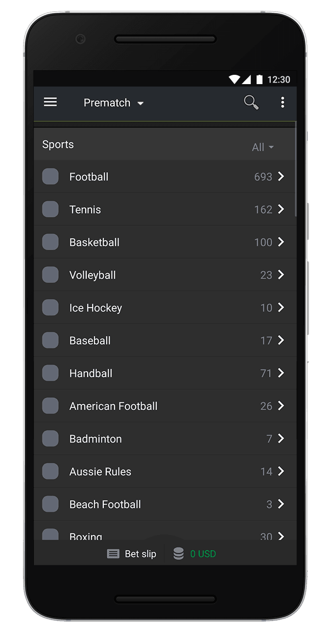Open the Prematch dropdown
The image size is (332, 644).
(114, 103)
